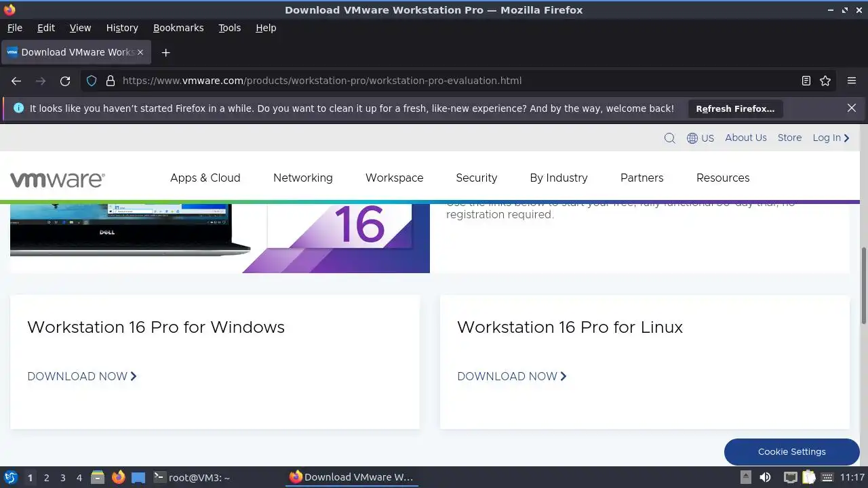Download Workstation 16 Pro for Windows

82,376
